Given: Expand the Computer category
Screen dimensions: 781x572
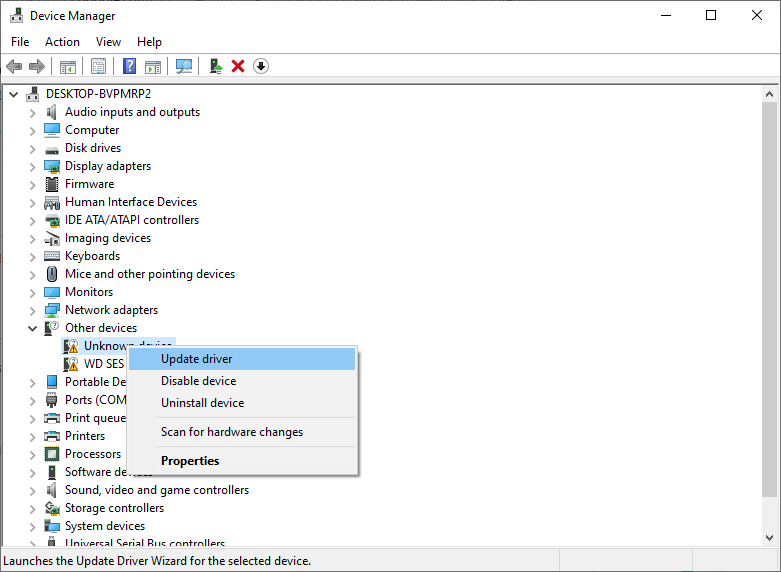Looking at the screenshot, I should [x=32, y=131].
